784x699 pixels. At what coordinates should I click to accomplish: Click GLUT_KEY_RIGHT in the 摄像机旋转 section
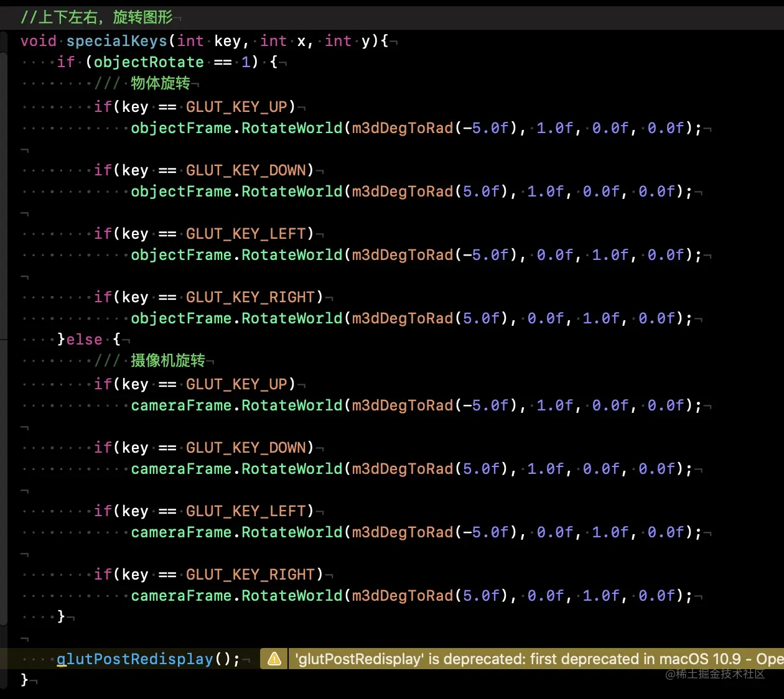250,575
